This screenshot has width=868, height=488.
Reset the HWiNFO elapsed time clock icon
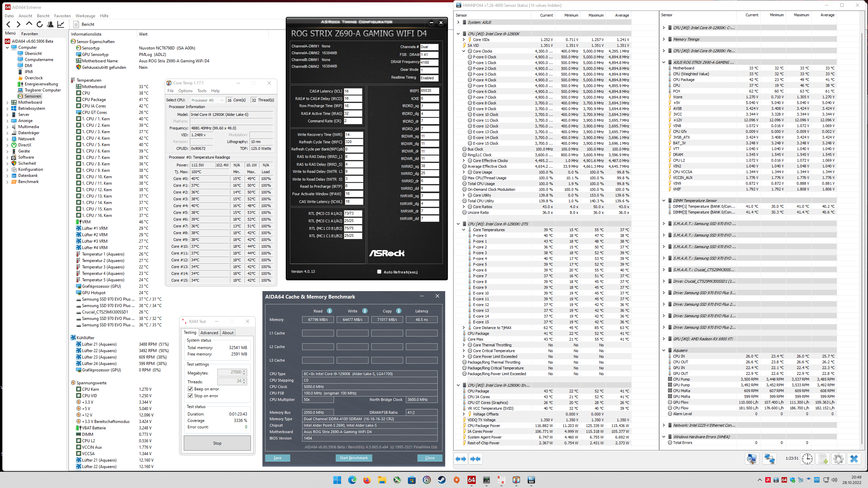coord(807,459)
